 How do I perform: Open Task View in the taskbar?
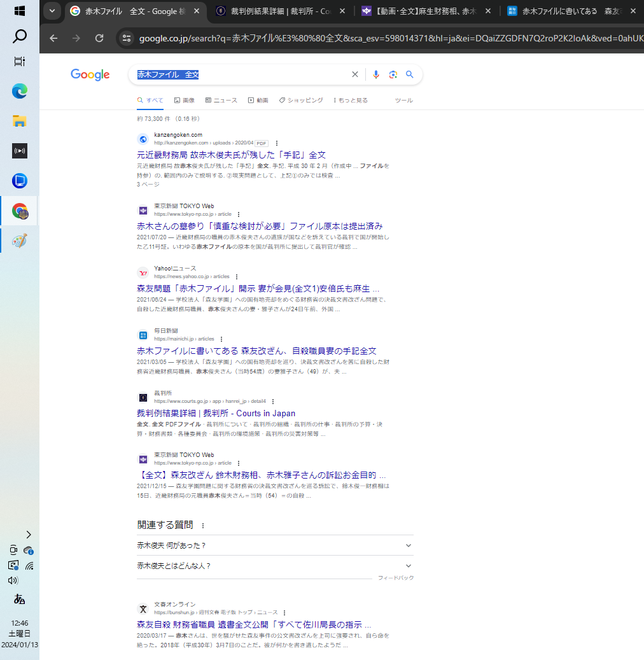[19, 62]
